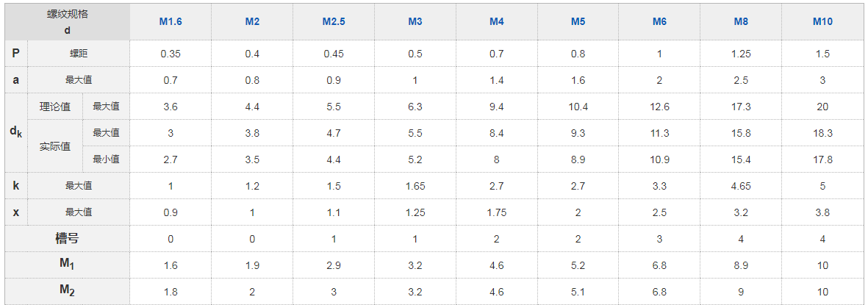Select the 理论值 label cell
The height and width of the screenshot is (305, 868).
click(x=55, y=107)
